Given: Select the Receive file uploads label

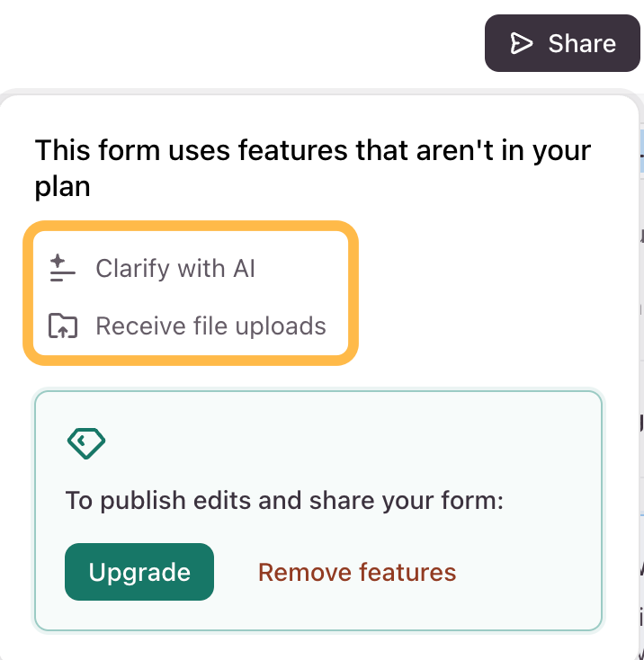Looking at the screenshot, I should [x=210, y=326].
